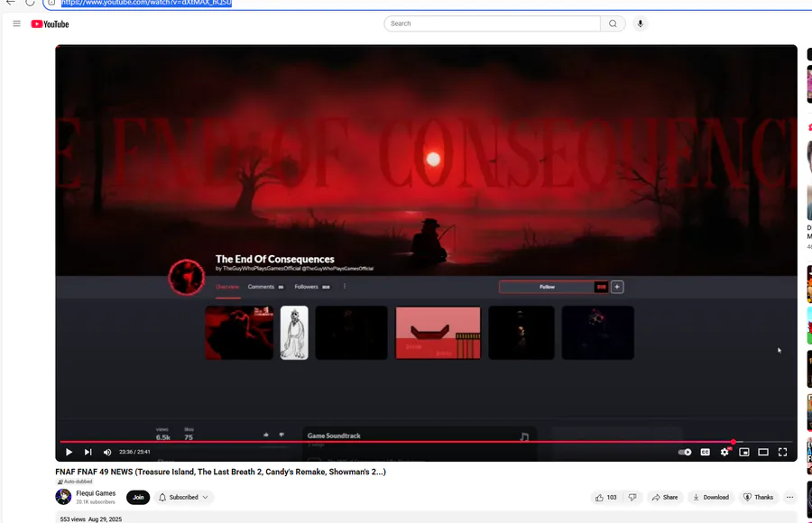Mute the video volume
Viewport: 812px width, 523px height.
coord(107,452)
